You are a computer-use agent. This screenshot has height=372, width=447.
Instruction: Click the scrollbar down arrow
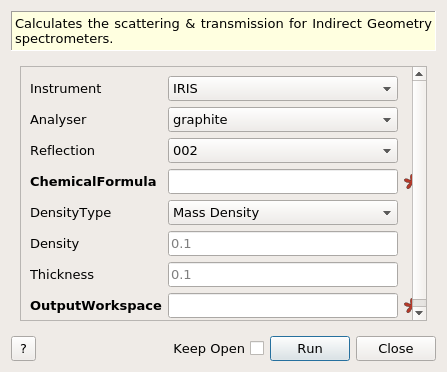point(419,313)
